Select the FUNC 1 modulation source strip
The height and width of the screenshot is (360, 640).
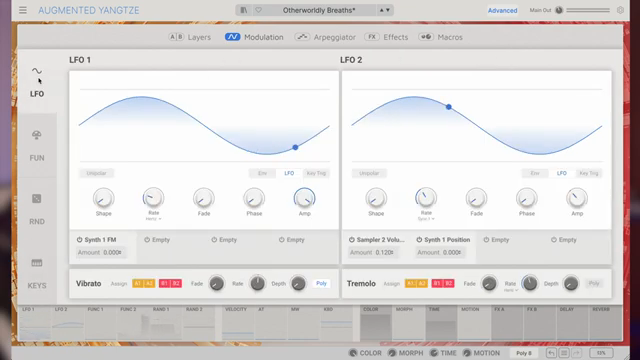(x=101, y=323)
